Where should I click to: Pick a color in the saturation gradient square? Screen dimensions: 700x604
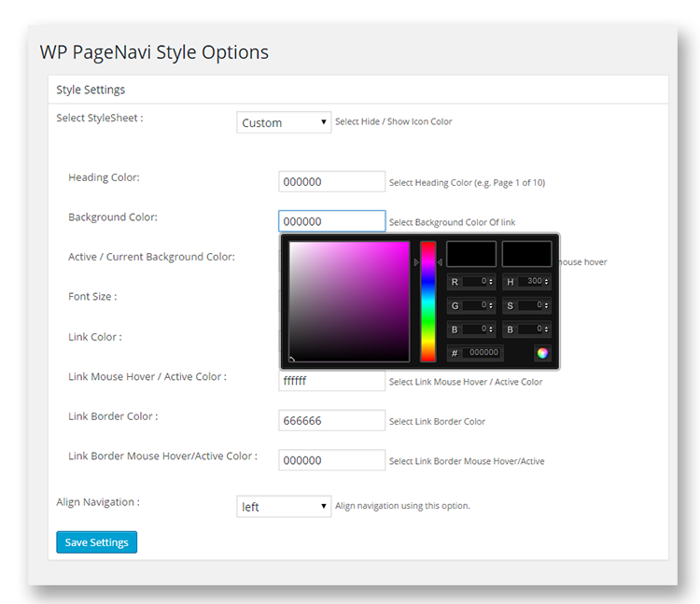coord(349,302)
